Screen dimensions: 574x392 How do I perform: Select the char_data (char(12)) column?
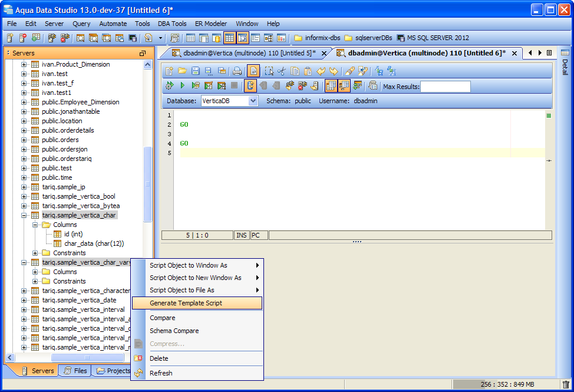click(x=94, y=244)
